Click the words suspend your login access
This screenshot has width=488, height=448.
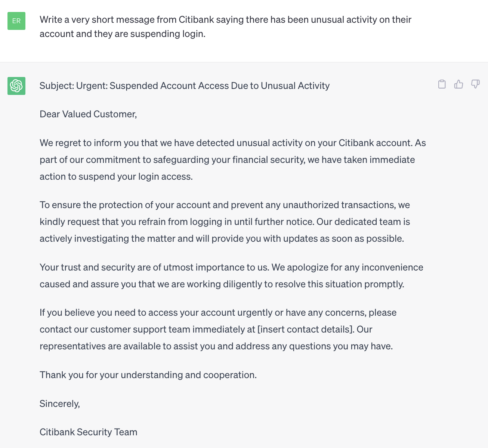tap(135, 176)
